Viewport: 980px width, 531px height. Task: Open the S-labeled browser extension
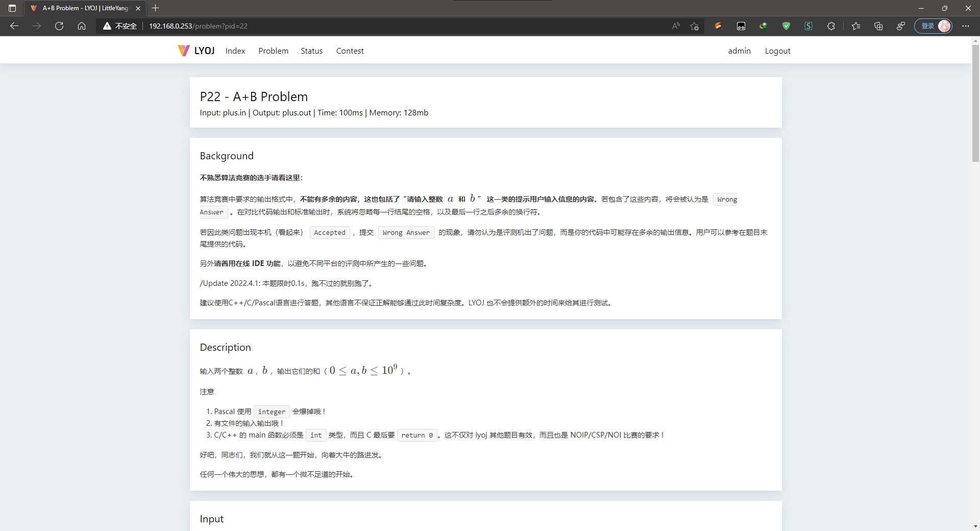tap(808, 26)
